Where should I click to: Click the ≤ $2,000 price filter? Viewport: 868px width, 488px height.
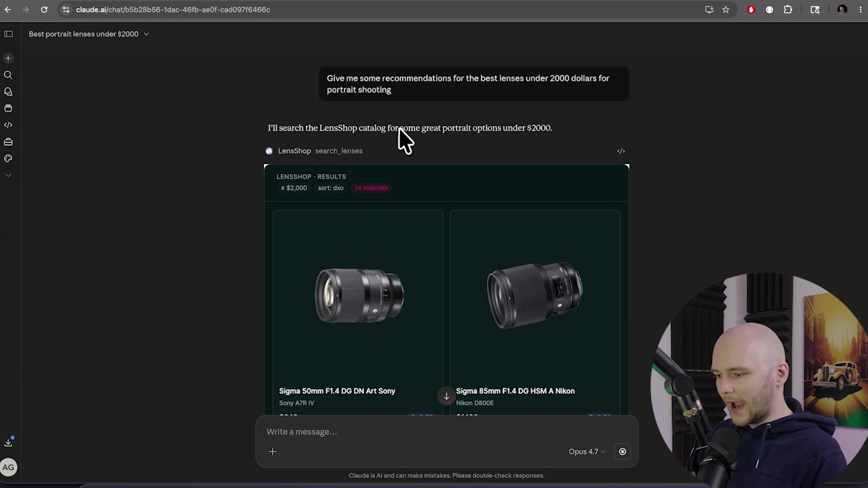pos(294,188)
